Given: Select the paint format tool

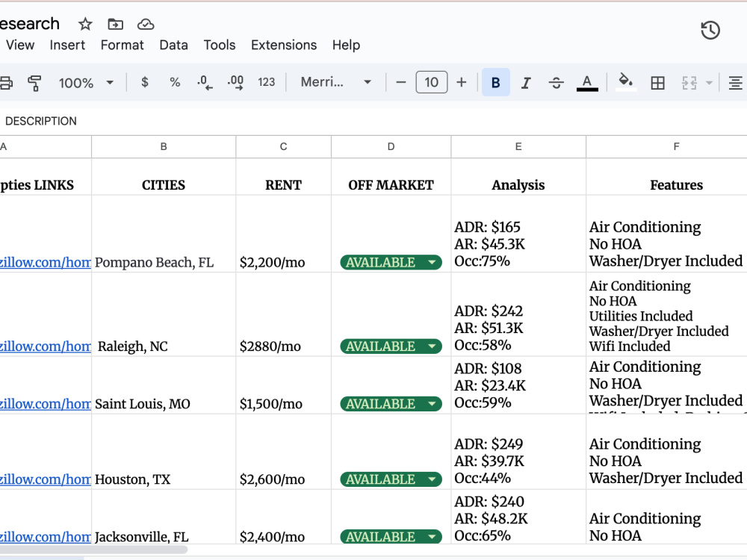Looking at the screenshot, I should (34, 83).
